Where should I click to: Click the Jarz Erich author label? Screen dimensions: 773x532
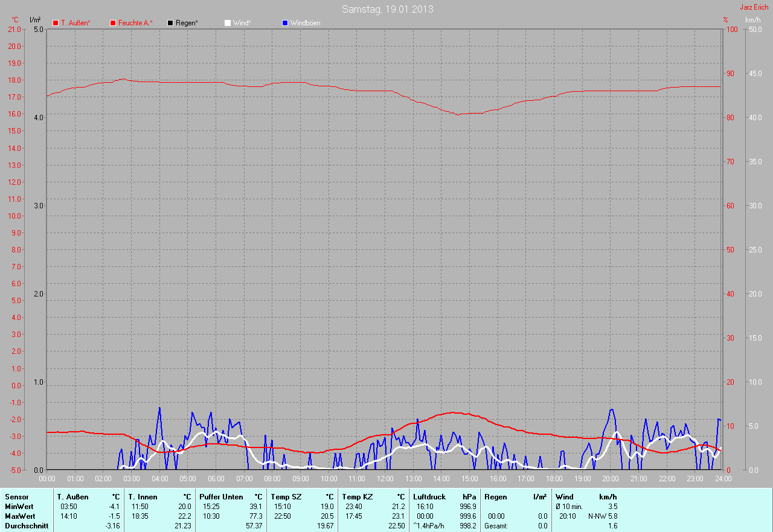click(x=754, y=7)
